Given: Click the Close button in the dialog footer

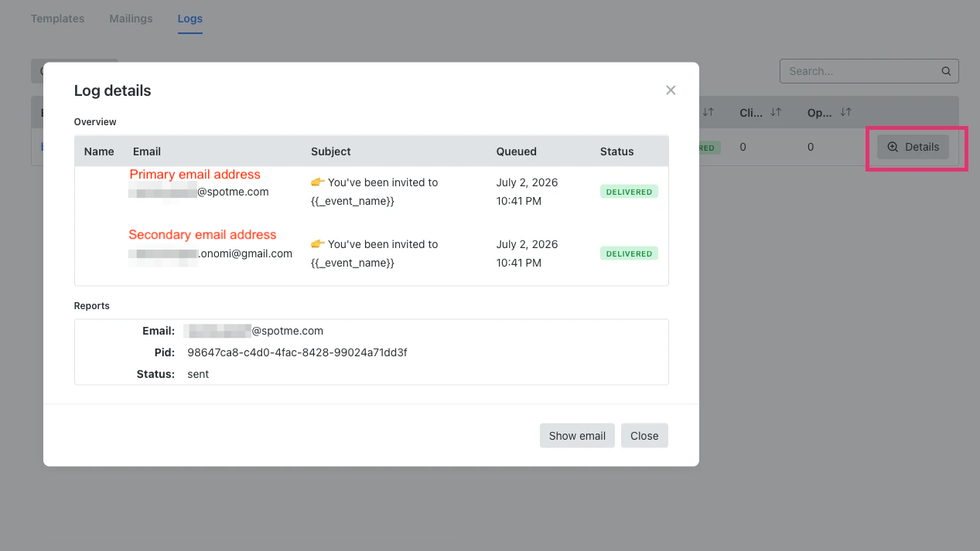Looking at the screenshot, I should [x=644, y=436].
